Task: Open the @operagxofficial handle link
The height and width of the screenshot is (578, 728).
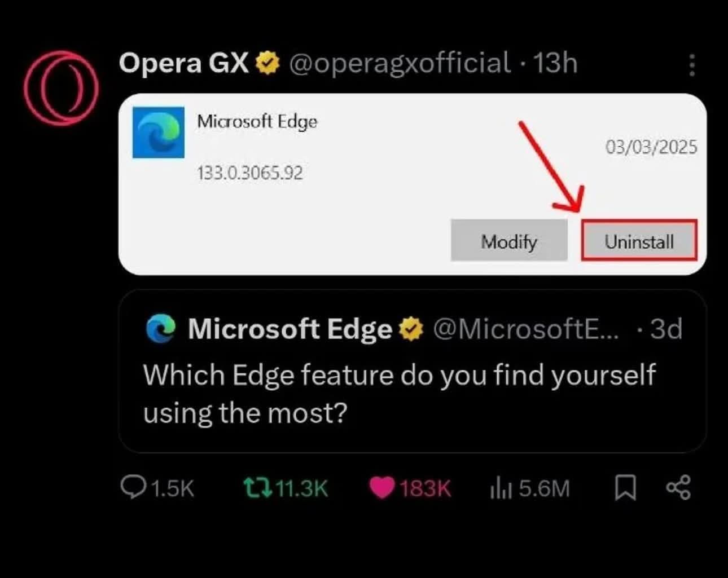Action: 400,63
